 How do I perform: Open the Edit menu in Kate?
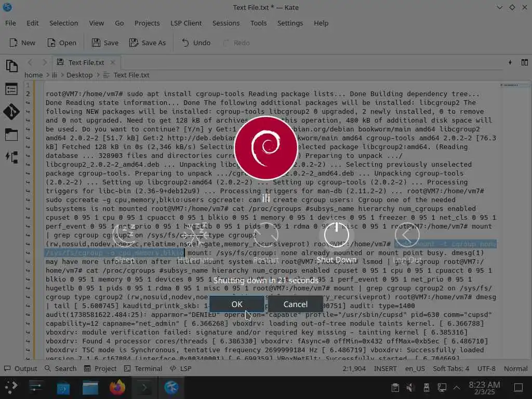pyautogui.click(x=33, y=23)
